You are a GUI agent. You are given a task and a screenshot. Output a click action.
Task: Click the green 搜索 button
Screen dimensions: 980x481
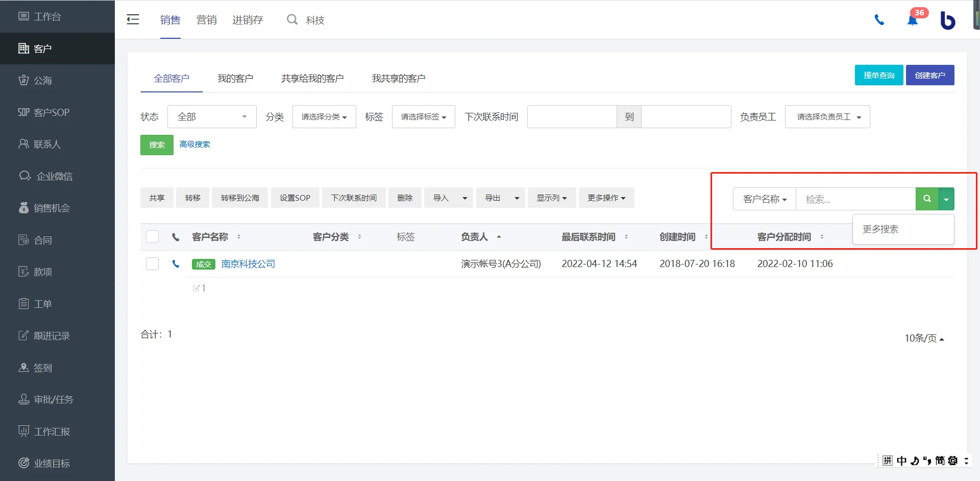157,145
